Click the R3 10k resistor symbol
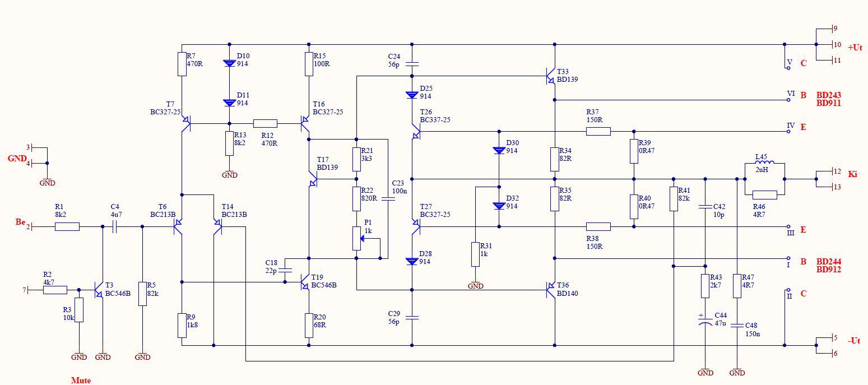868x385 pixels. [x=79, y=310]
